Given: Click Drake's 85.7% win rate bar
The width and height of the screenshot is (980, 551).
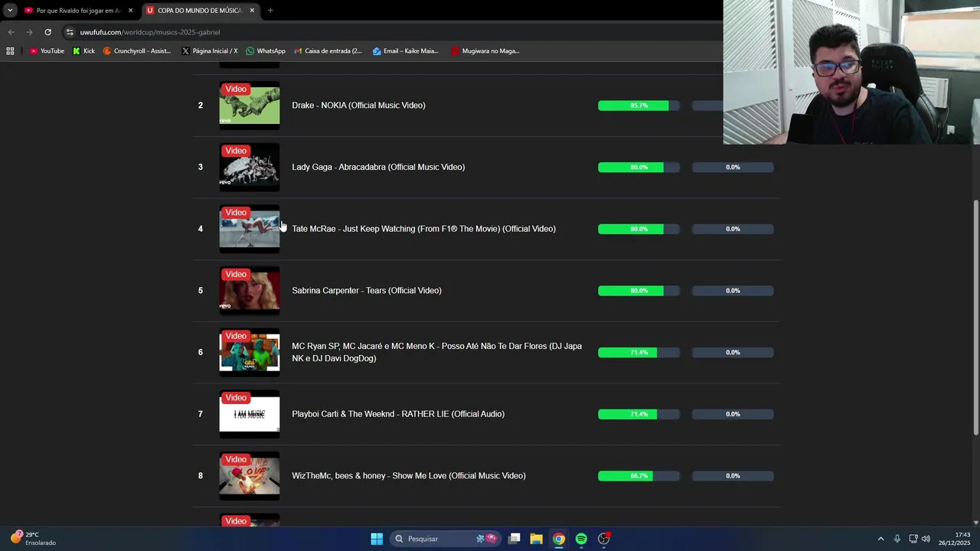Looking at the screenshot, I should 639,106.
